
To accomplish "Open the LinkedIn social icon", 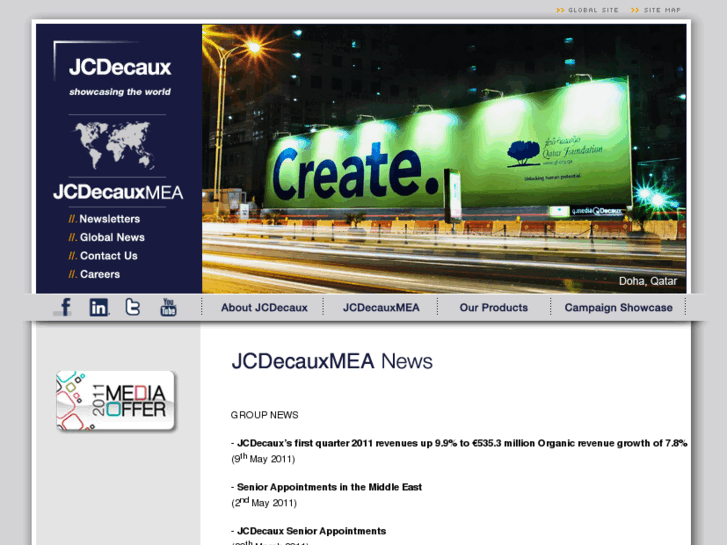I will 99,307.
